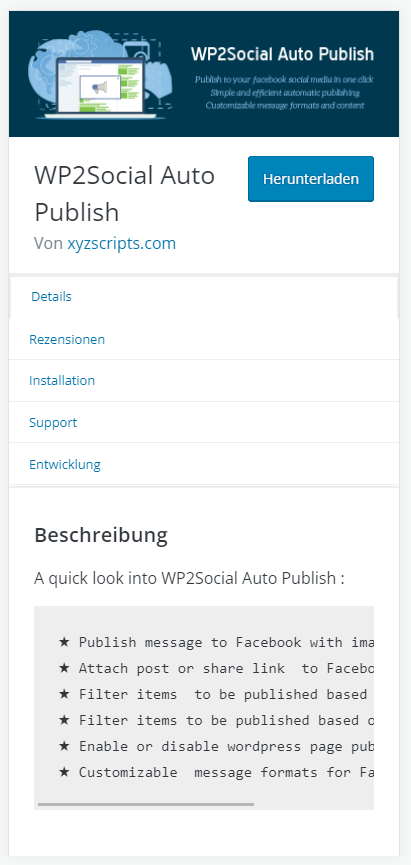Click the laptop illustration in the header banner

100,87
